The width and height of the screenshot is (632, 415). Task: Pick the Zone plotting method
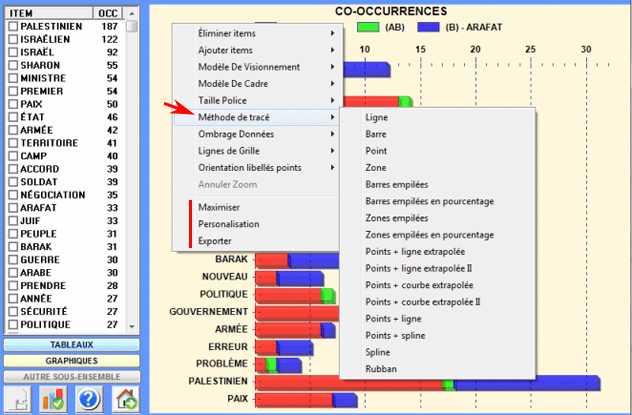[x=438, y=168]
